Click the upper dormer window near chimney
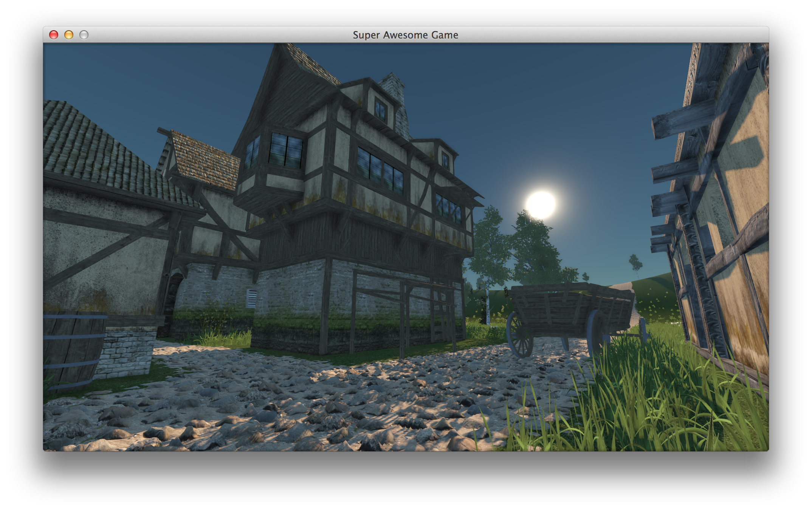 click(380, 110)
